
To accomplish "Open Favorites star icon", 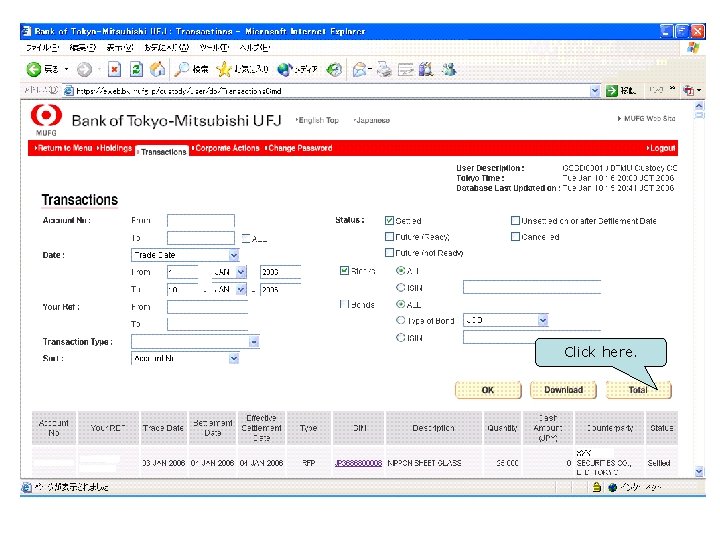I will [224, 69].
